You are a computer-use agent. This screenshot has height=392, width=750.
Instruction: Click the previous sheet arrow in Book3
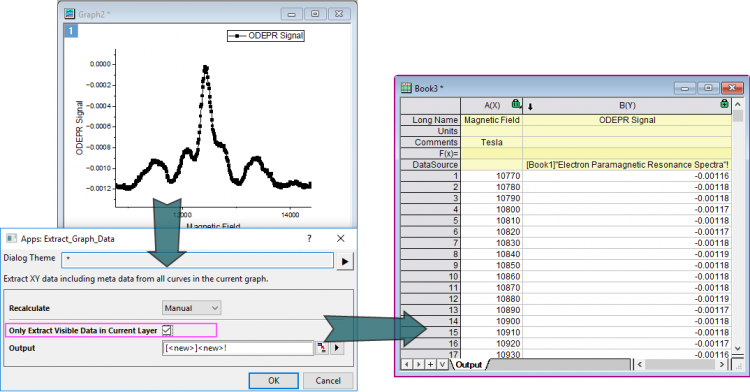tap(407, 365)
